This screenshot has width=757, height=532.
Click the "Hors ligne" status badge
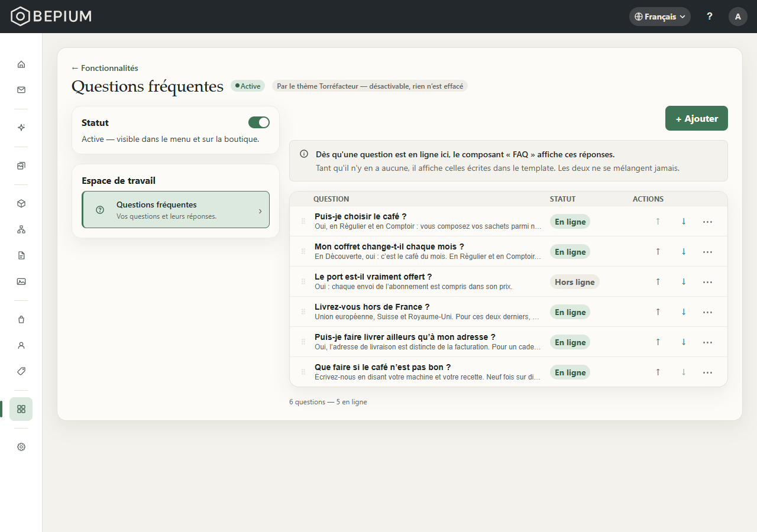tap(575, 282)
